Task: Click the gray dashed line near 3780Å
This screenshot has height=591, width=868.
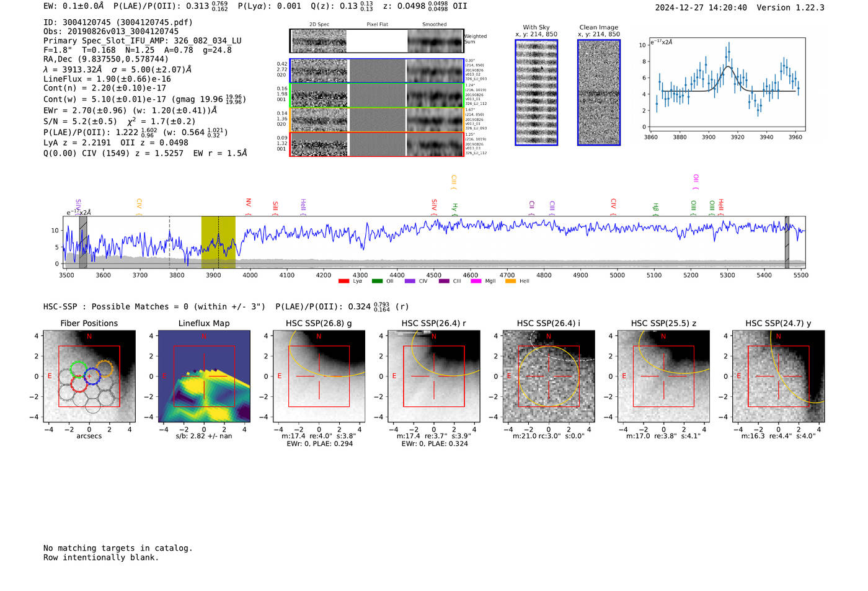Action: 169,242
